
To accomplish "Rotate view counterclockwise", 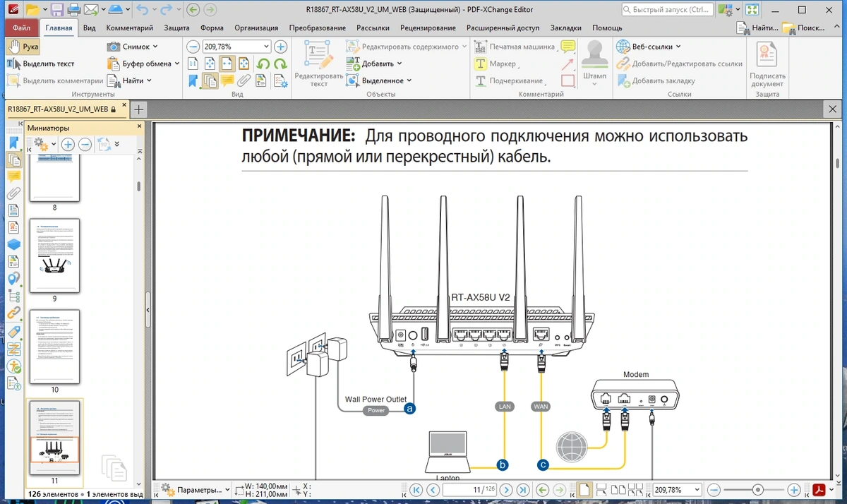I will click(x=263, y=64).
